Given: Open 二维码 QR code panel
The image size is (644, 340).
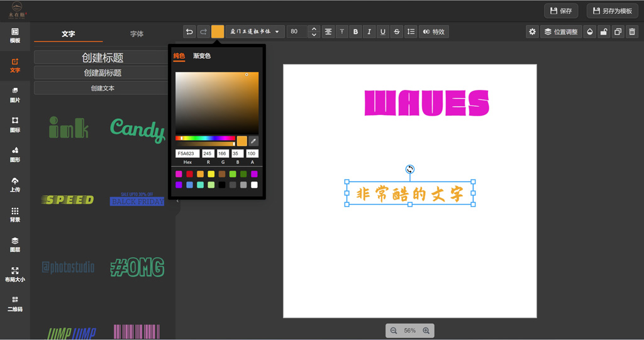Looking at the screenshot, I should pos(15,304).
